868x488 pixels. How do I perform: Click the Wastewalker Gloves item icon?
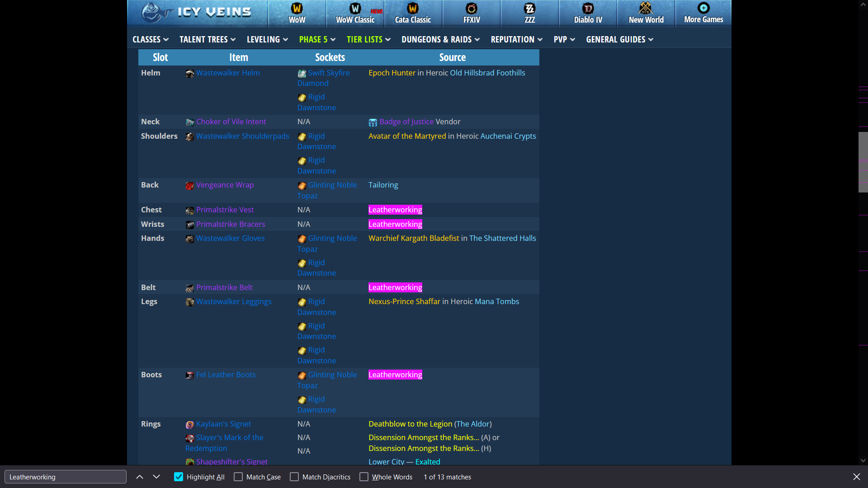point(189,239)
